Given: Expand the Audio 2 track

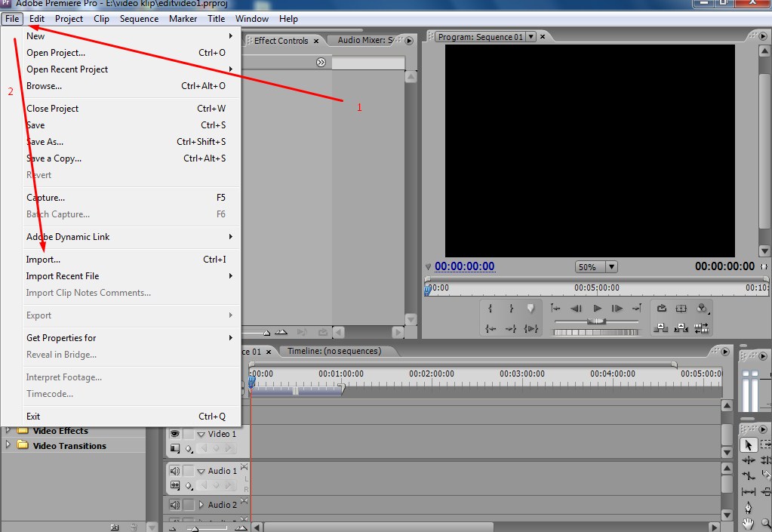Looking at the screenshot, I should (201, 505).
